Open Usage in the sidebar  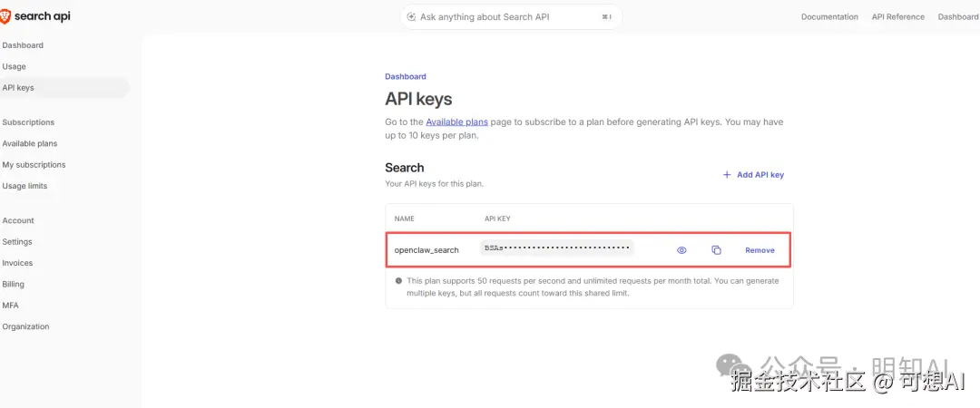15,66
